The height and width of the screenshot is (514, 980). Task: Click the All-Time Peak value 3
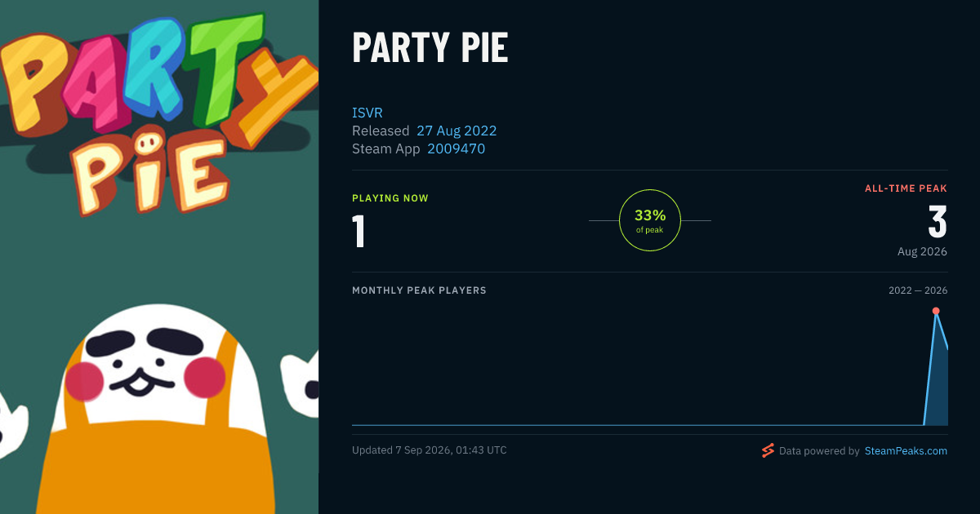pyautogui.click(x=938, y=222)
